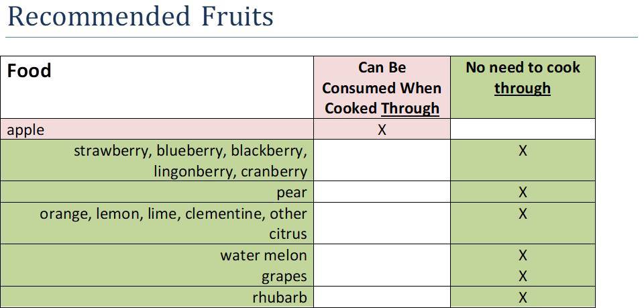Click the empty No need cell for apple

tap(523, 130)
